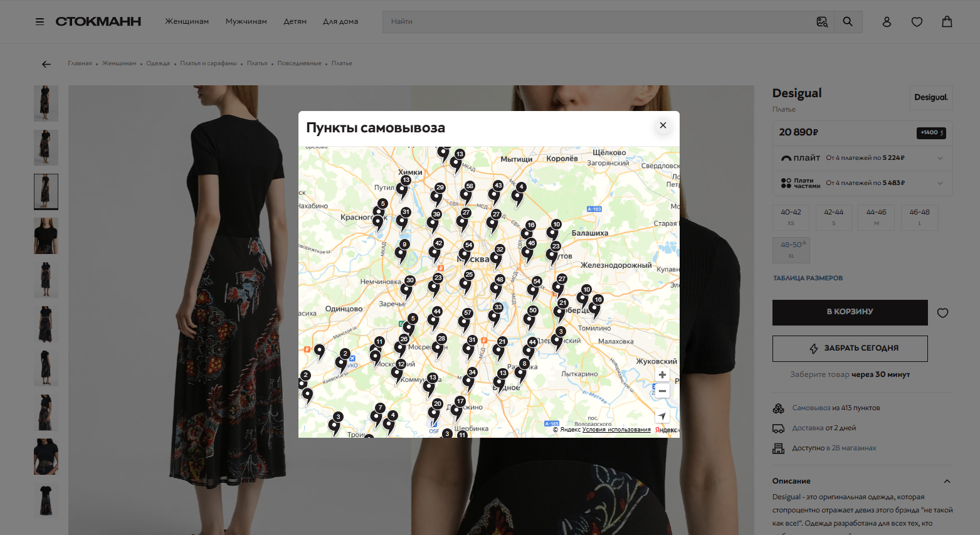The image size is (980, 535).
Task: Select the highlighted product thumbnail in gallery
Action: (x=46, y=192)
